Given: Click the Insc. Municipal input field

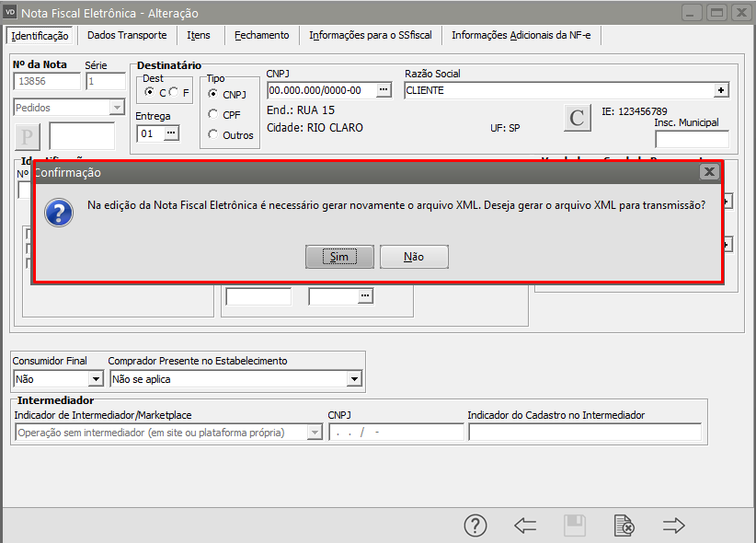Looking at the screenshot, I should point(692,139).
